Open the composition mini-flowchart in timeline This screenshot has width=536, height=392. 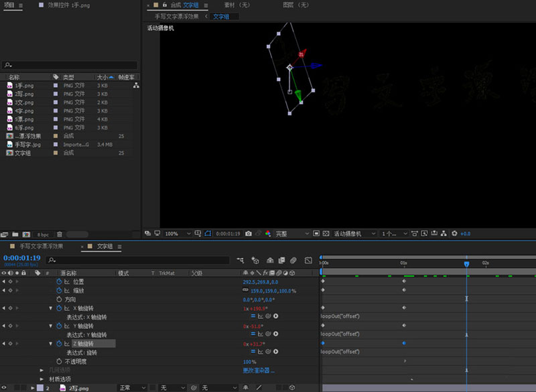pos(241,261)
